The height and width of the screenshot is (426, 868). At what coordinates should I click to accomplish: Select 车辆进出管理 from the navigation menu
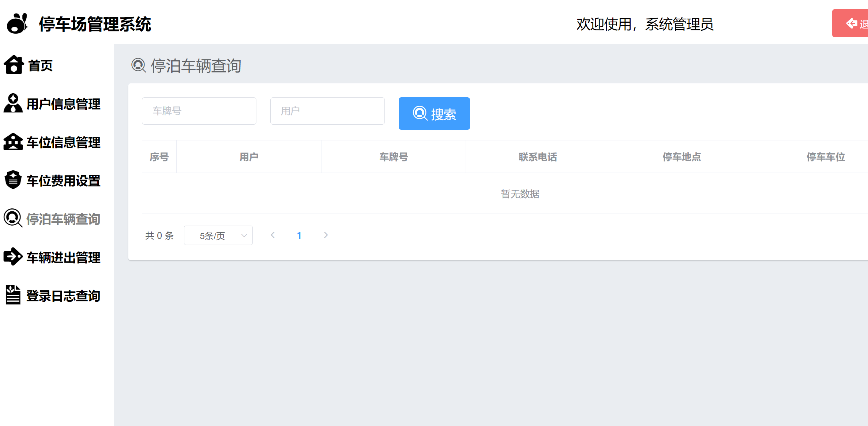(x=63, y=257)
